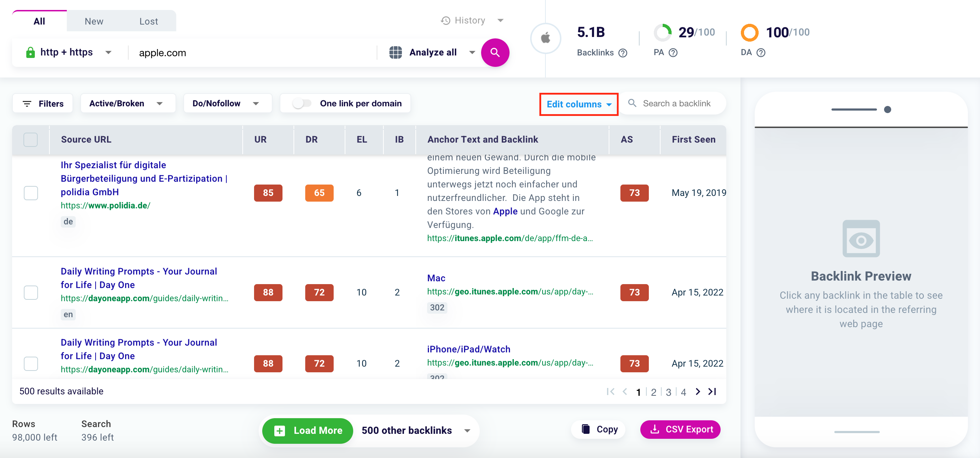
Task: Open the http + https protocol dropdown
Action: (69, 52)
